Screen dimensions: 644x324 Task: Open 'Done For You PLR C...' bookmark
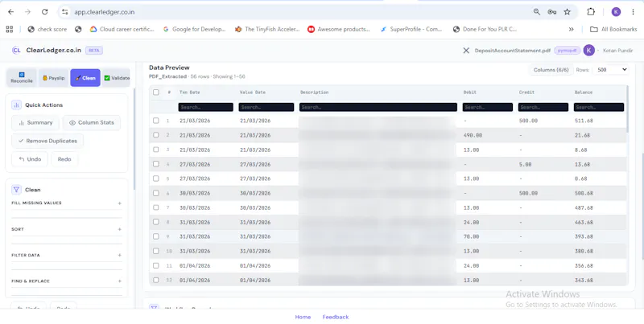click(485, 29)
